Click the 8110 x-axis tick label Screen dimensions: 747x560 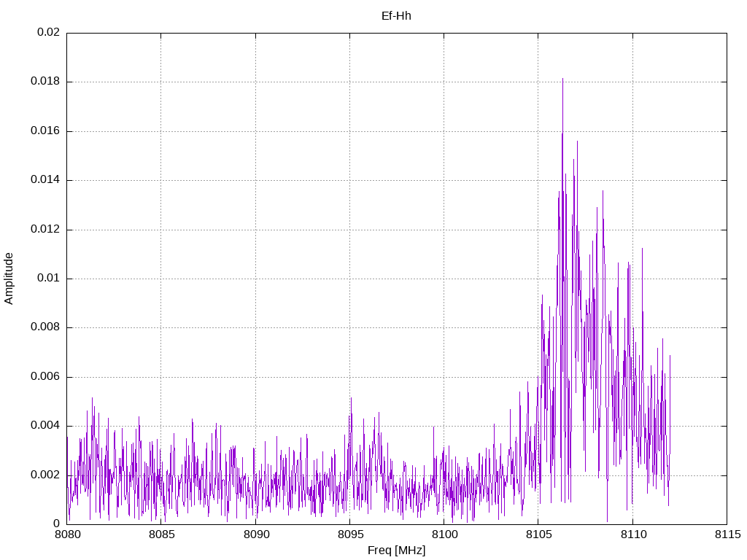click(633, 534)
